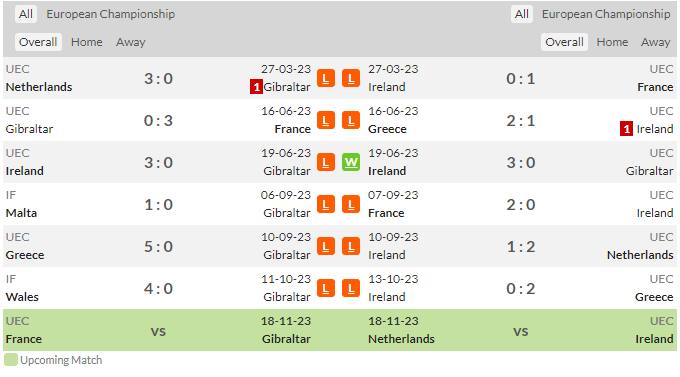Viewport: 680px width, 377px height.
Task: Select the left All filter
Action: 26,14
